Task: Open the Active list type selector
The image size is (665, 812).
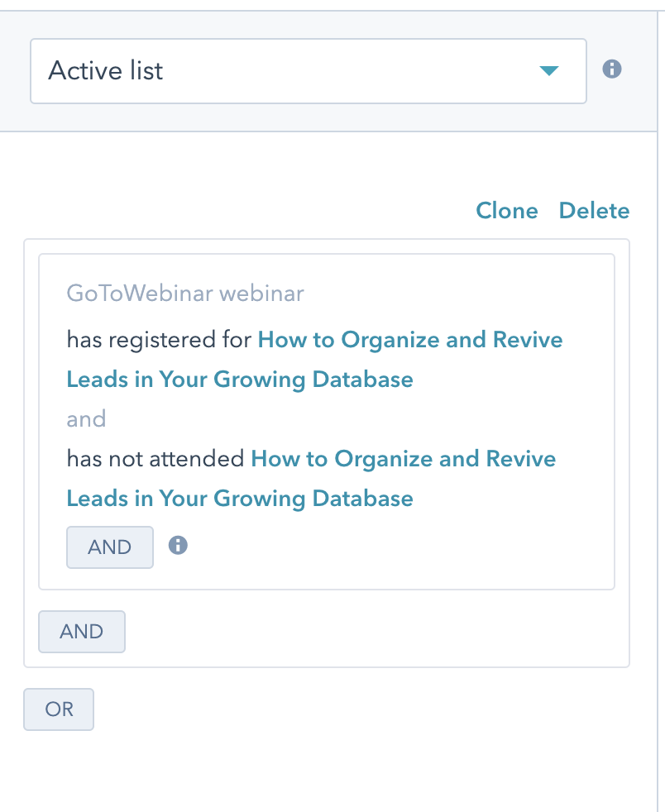Action: (x=308, y=71)
